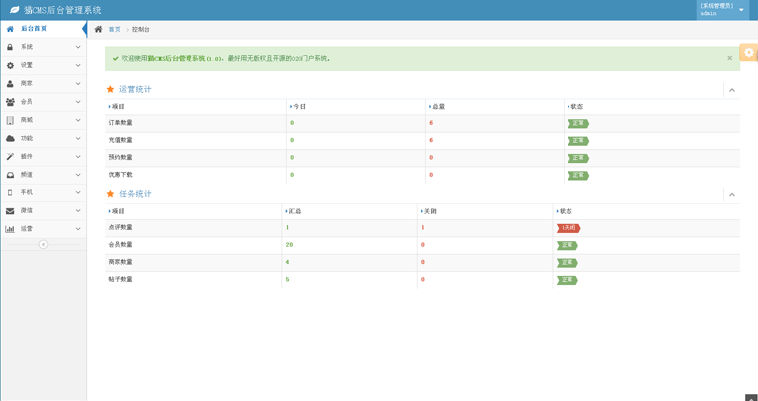Expand the 频道 menu chevron
The height and width of the screenshot is (401, 758).
click(78, 174)
